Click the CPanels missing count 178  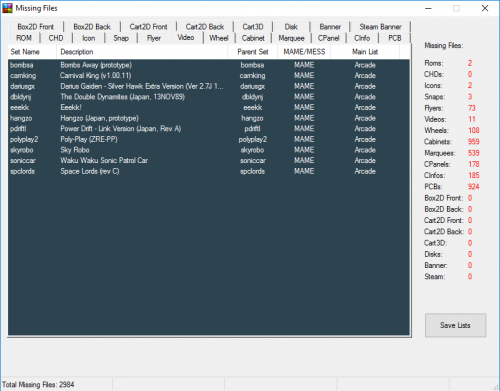pyautogui.click(x=474, y=164)
